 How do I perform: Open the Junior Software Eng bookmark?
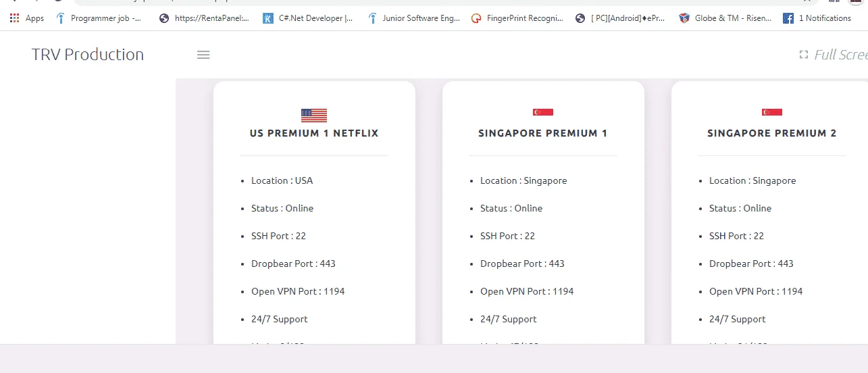(414, 18)
